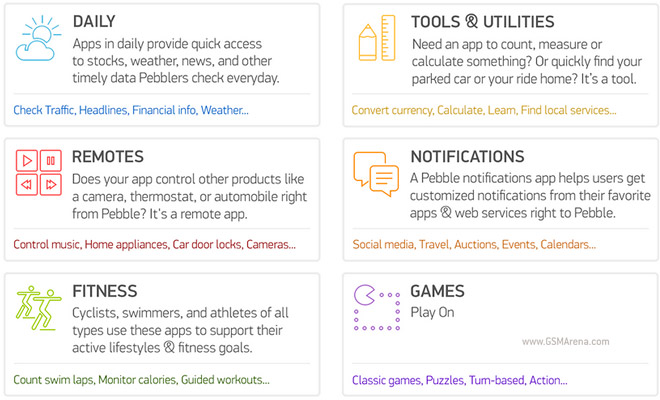
Task: Select the REMOTES category title
Action: 108,157
